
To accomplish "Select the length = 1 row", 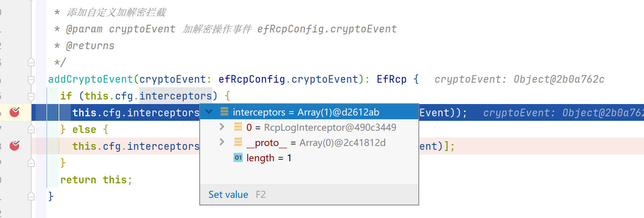I will point(309,158).
